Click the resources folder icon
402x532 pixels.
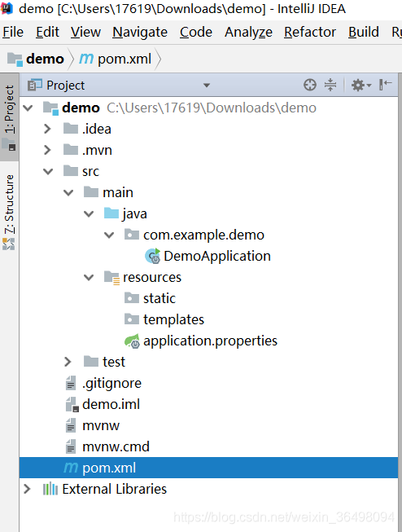tap(111, 278)
